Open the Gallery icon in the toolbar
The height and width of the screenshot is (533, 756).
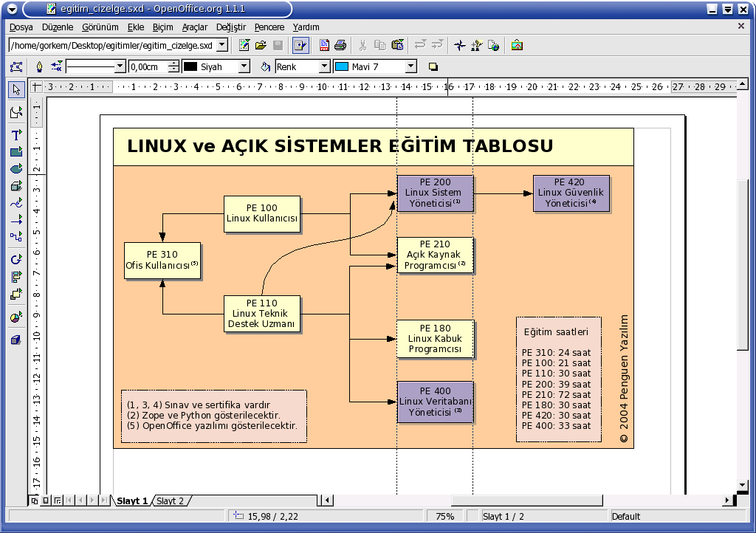[x=517, y=45]
